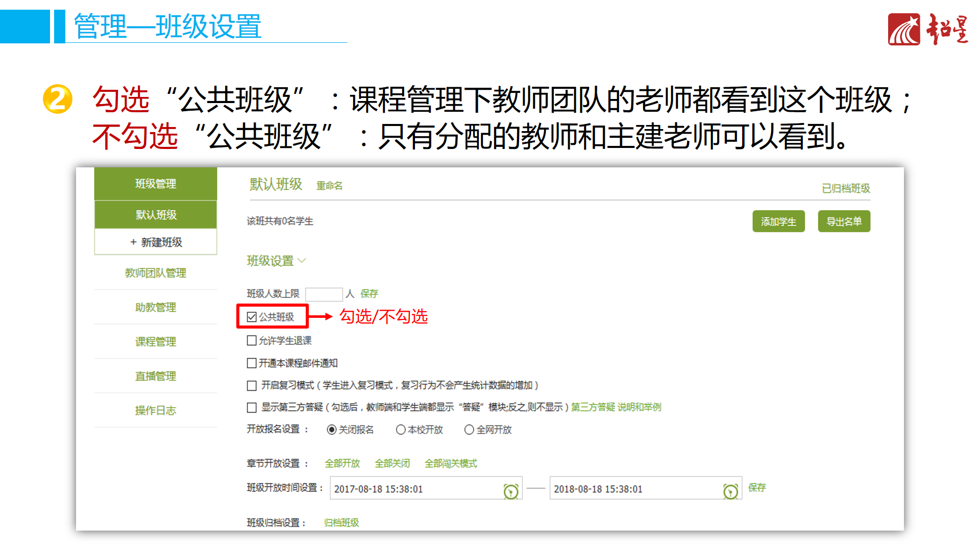Open 教师团队管理 in sidebar

click(x=156, y=273)
